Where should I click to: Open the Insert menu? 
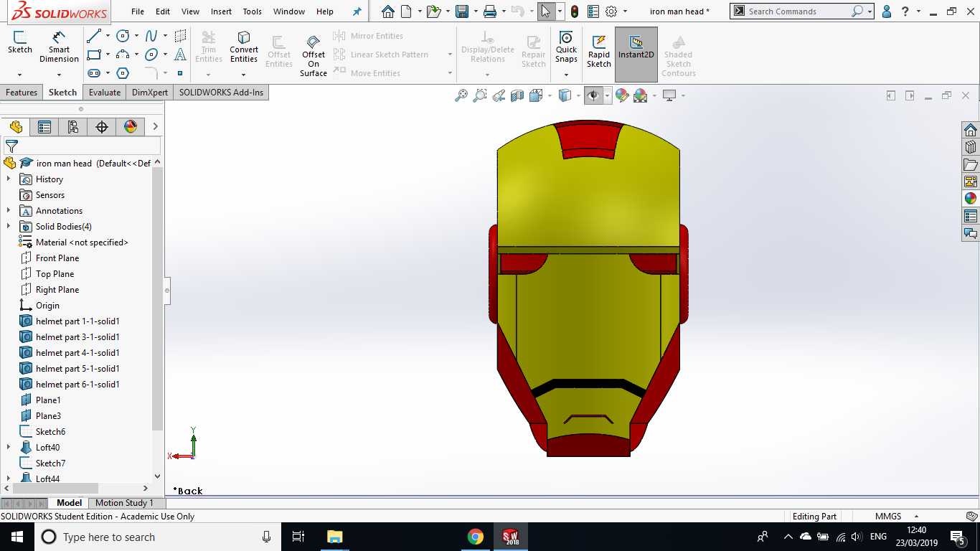coord(221,11)
